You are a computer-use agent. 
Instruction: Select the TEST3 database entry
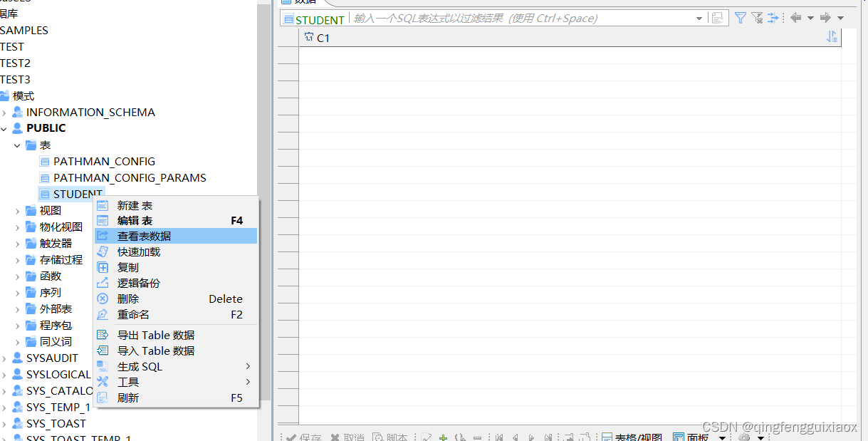click(x=15, y=80)
